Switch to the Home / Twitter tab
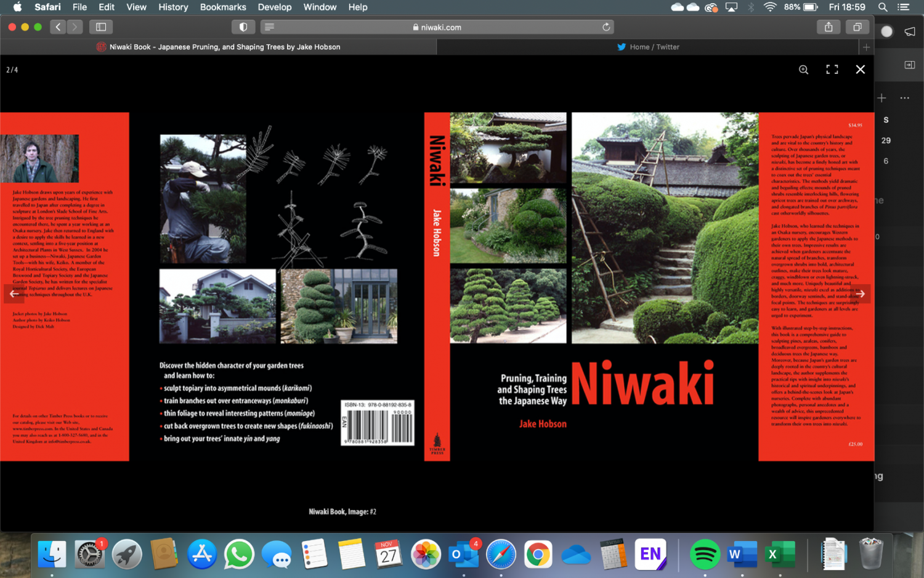 click(x=648, y=47)
